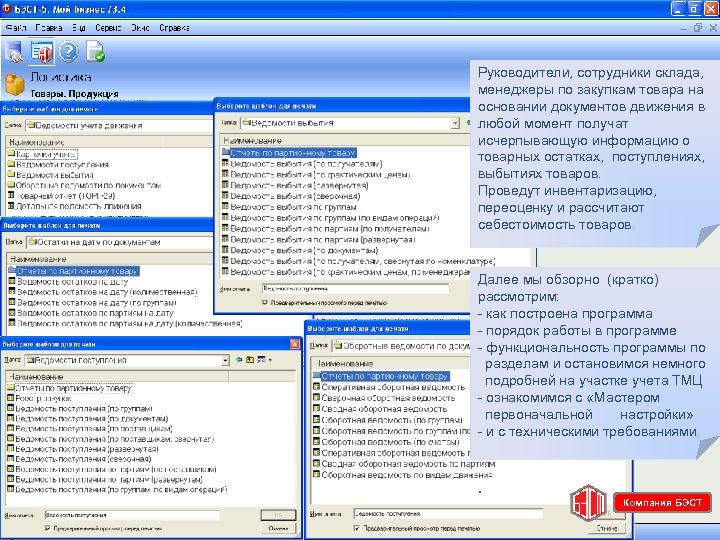720x540 pixels.
Task: Open the Остатки на дату по документам combo
Action: (x=120, y=242)
